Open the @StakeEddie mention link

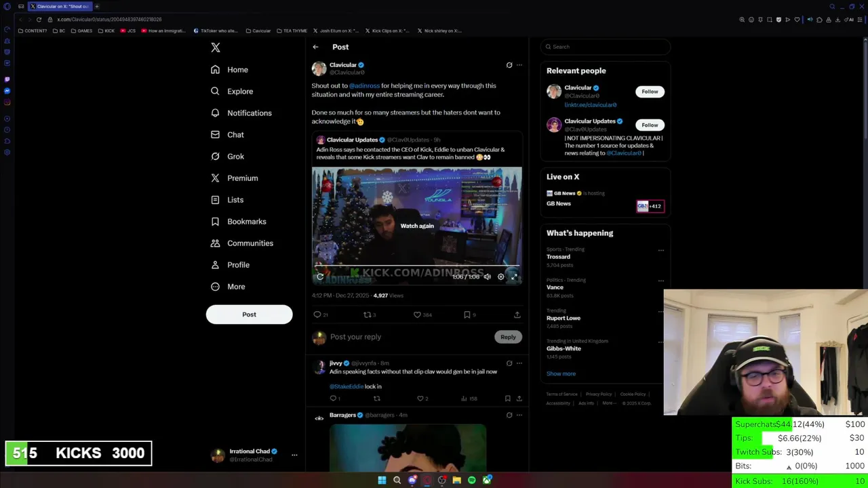(x=347, y=386)
